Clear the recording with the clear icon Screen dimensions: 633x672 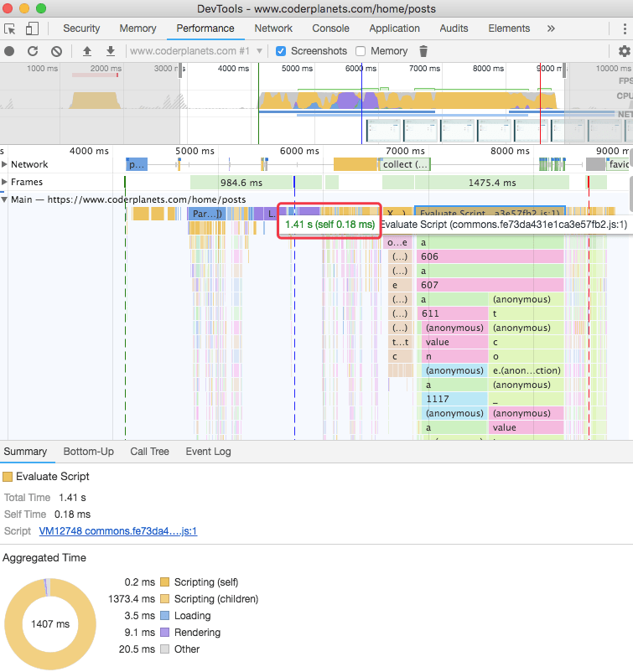[56, 51]
